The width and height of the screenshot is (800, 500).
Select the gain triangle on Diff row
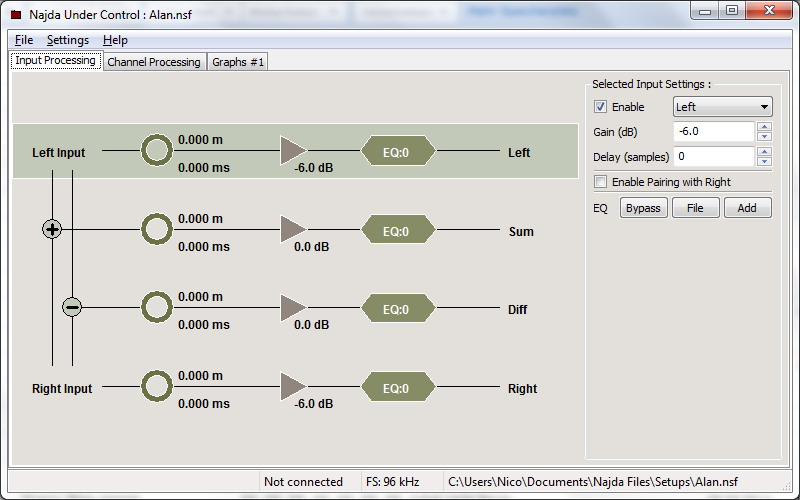click(293, 308)
